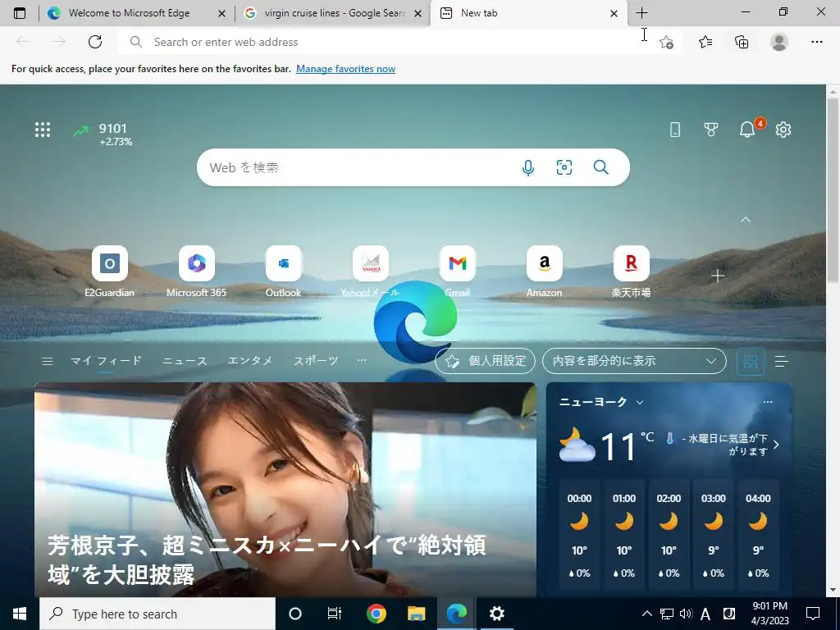Click the 00:00 hourly forecast column

point(579,536)
